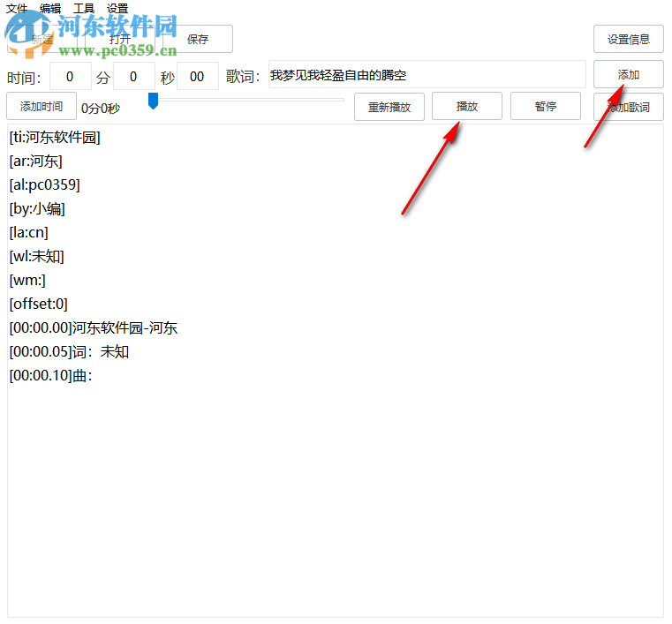Viewport: 672px width, 624px height.
Task: Click the line [offset:0]
Action: tap(39, 304)
